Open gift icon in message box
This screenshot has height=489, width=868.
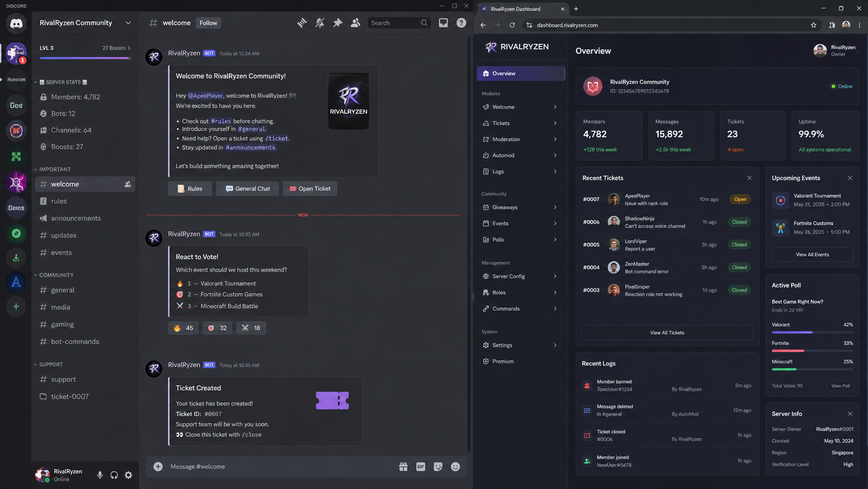(403, 467)
